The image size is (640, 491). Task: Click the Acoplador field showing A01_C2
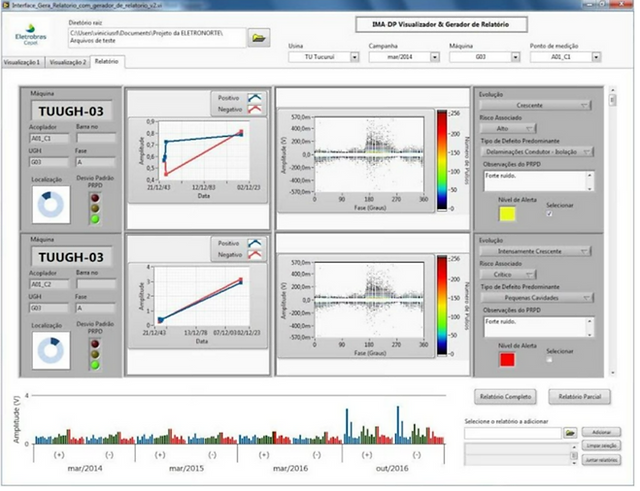pyautogui.click(x=49, y=284)
